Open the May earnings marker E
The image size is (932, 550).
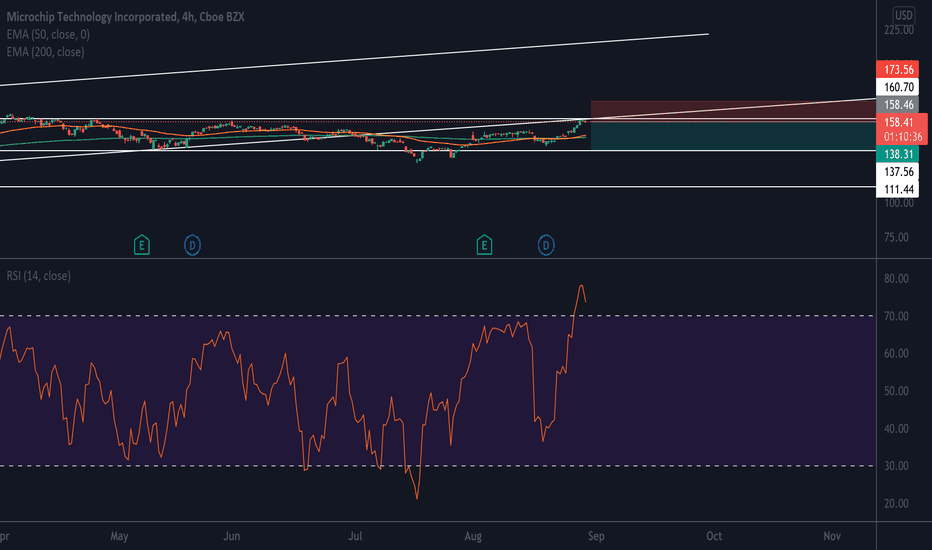click(x=141, y=244)
